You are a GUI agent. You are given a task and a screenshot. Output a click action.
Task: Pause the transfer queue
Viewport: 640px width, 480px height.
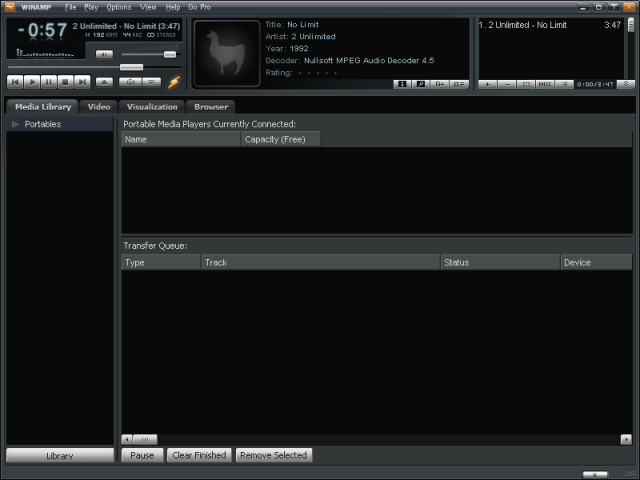[142, 455]
